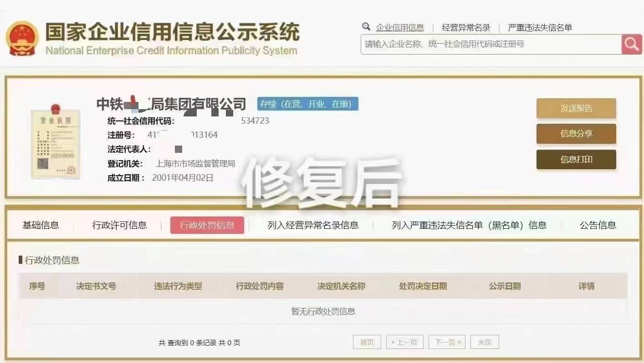Click the 注册号 label

(121, 135)
